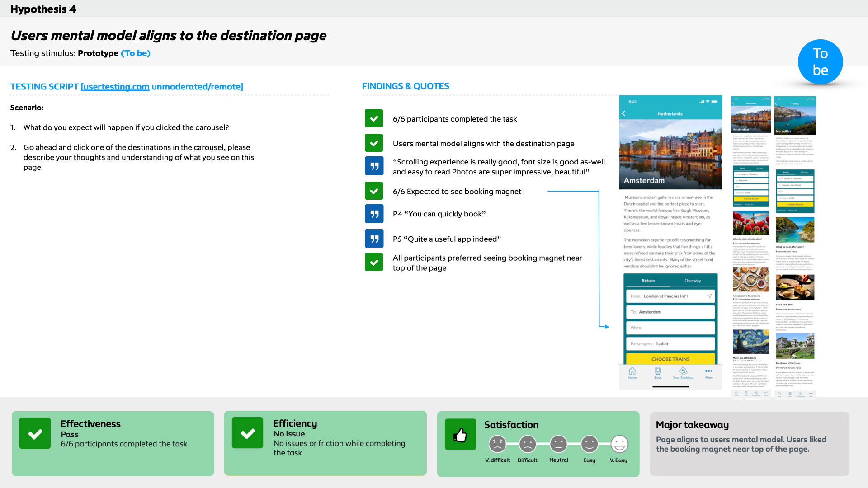
Task: Click the Effectiveness green checkmark box
Action: pos(35,433)
